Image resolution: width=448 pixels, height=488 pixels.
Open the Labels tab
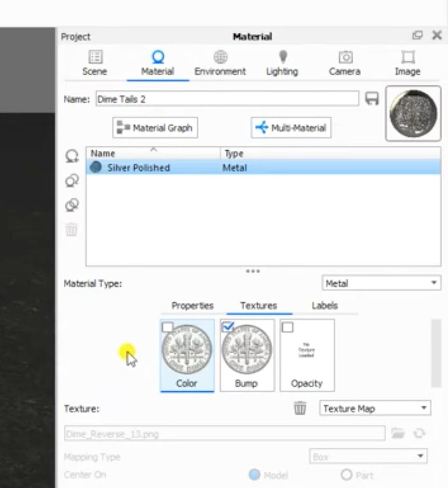[x=324, y=306]
